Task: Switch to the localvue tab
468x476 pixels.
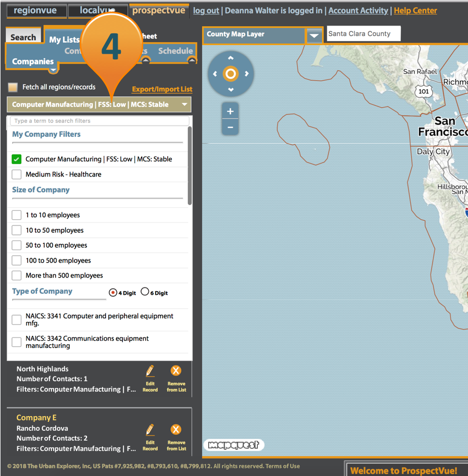Action: coord(98,11)
